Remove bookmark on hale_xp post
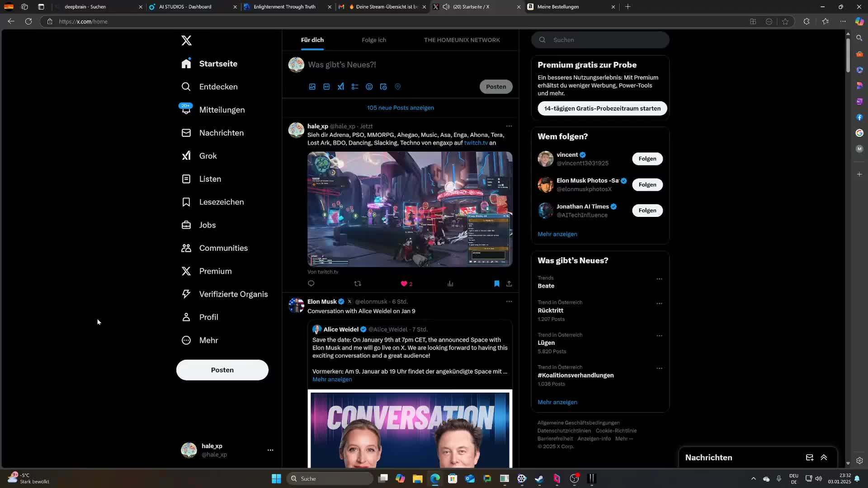The height and width of the screenshot is (488, 868). tap(497, 284)
